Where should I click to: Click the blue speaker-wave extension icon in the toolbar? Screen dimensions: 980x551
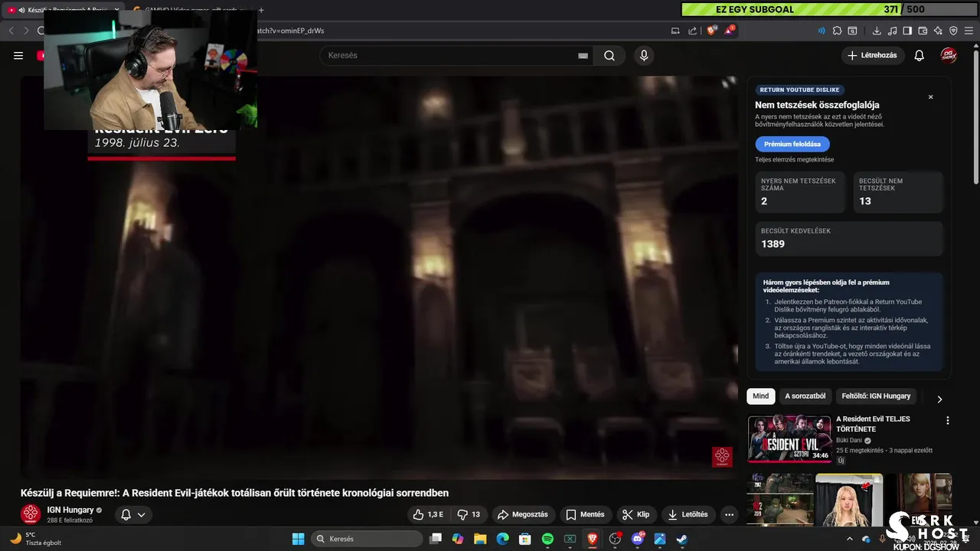coord(822,31)
